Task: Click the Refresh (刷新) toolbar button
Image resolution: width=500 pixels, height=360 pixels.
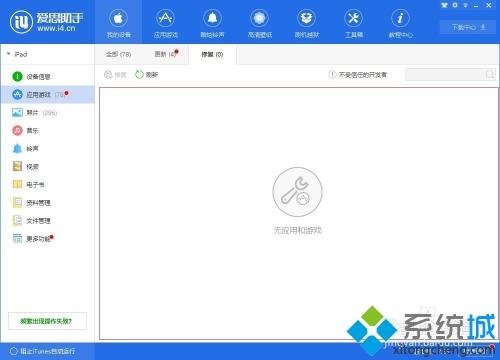Action: (x=147, y=75)
